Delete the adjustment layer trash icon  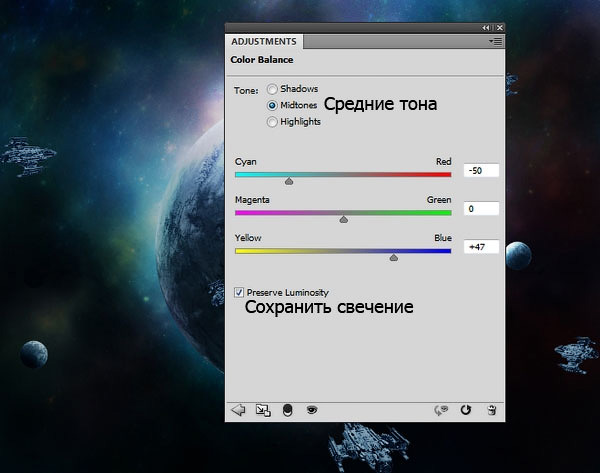pos(491,409)
